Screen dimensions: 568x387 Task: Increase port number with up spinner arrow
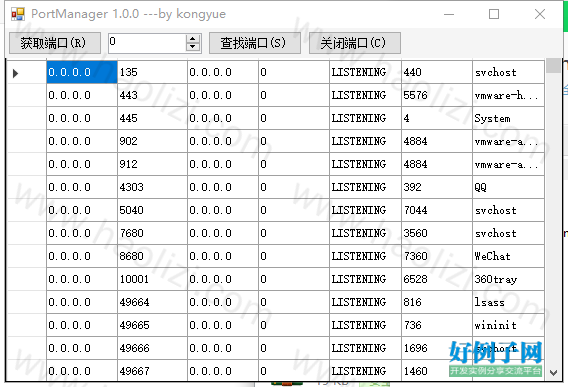[x=193, y=38]
